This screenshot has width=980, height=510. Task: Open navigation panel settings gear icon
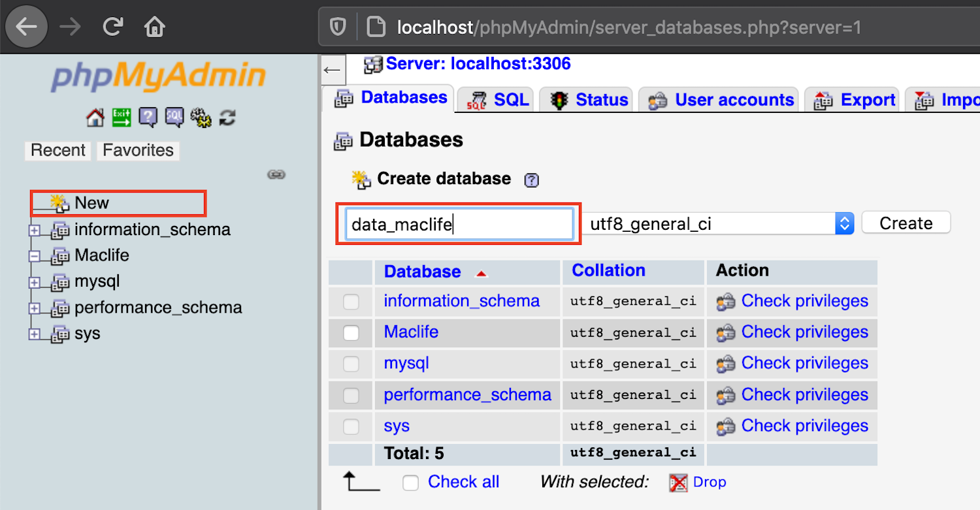tap(201, 118)
